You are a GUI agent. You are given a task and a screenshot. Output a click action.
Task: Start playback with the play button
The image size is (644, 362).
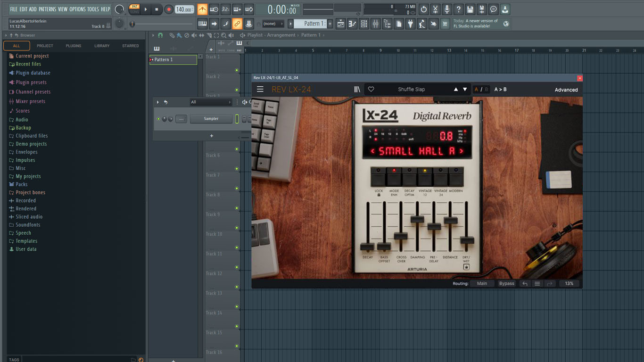[x=146, y=9]
